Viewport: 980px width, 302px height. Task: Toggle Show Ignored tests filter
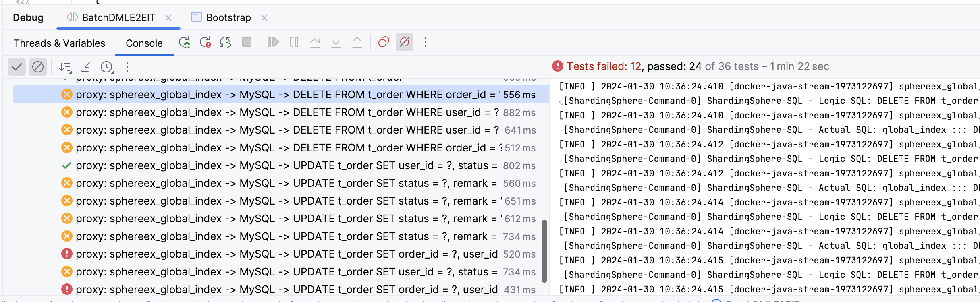pyautogui.click(x=38, y=67)
